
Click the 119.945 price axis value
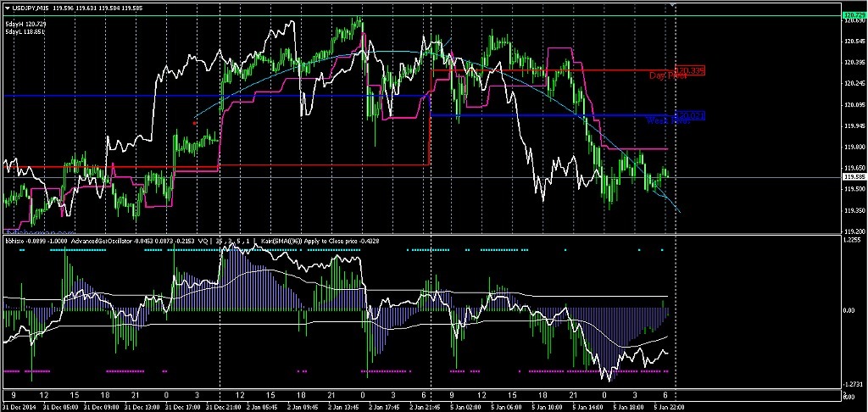coord(854,125)
